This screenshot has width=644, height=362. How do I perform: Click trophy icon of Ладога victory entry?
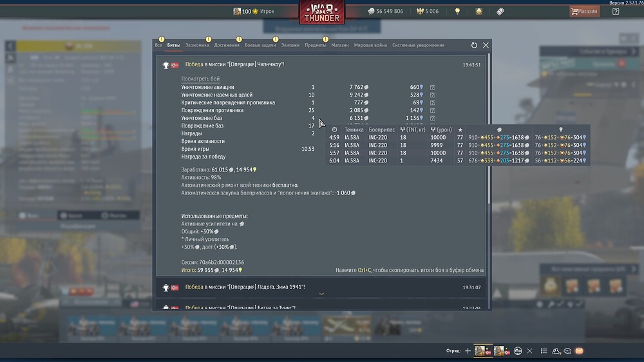(166, 288)
